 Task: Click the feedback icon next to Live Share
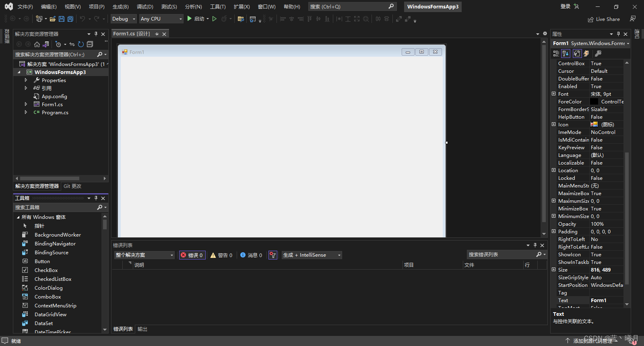coord(633,19)
